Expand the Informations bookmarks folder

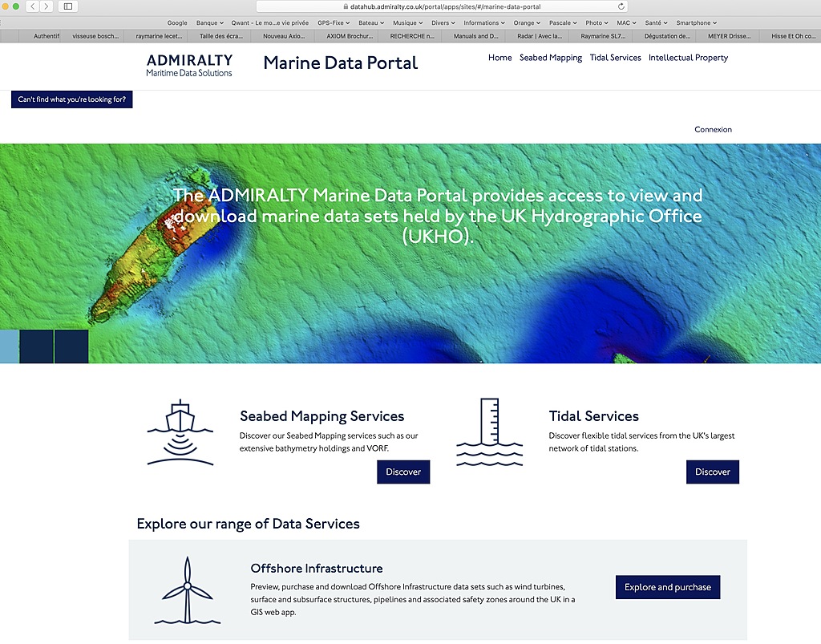coord(484,23)
